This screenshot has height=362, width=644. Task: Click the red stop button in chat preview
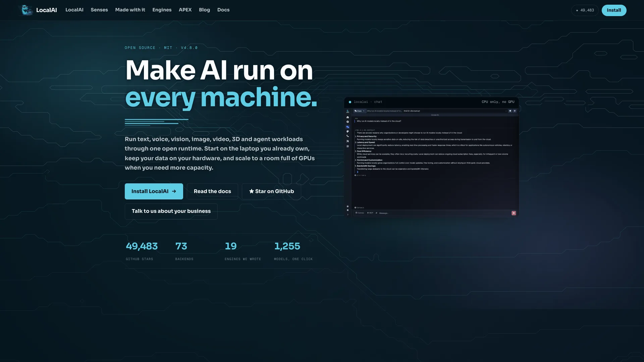coord(514,213)
